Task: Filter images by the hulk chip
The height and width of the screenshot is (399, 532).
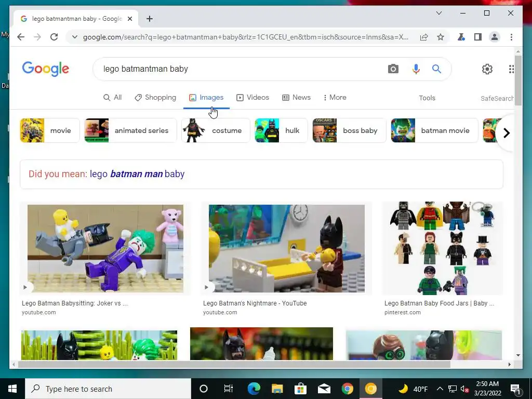Action: [281, 130]
